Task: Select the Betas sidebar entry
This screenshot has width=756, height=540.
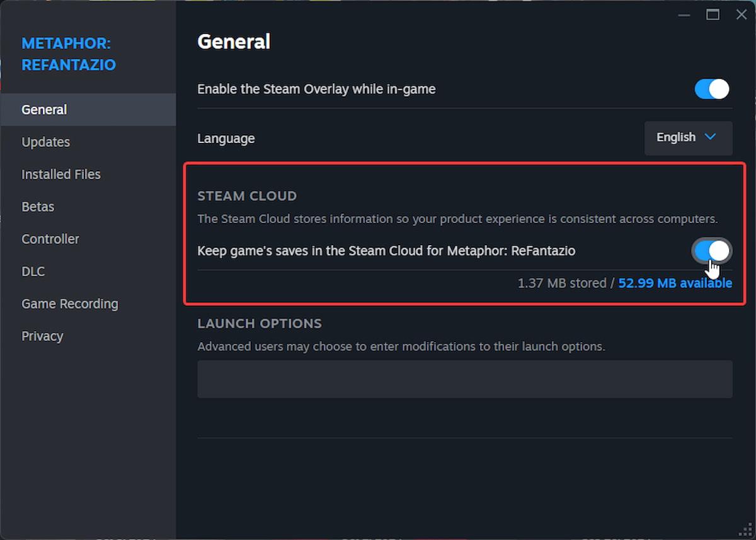Action: click(38, 206)
